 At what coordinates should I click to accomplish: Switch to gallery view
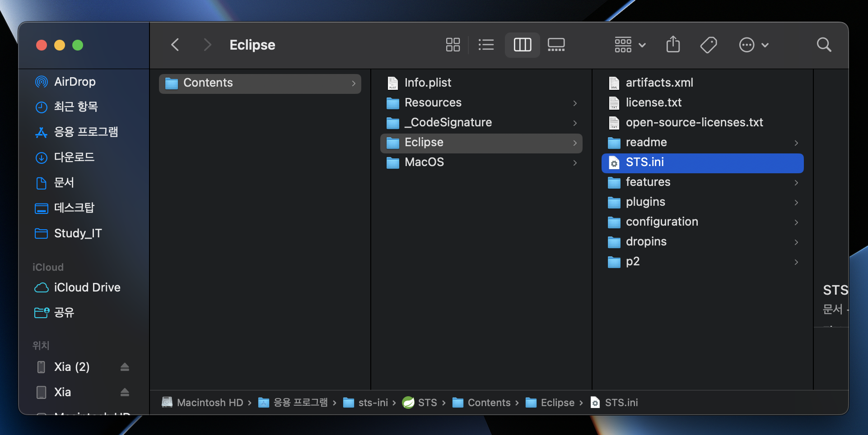click(x=556, y=45)
